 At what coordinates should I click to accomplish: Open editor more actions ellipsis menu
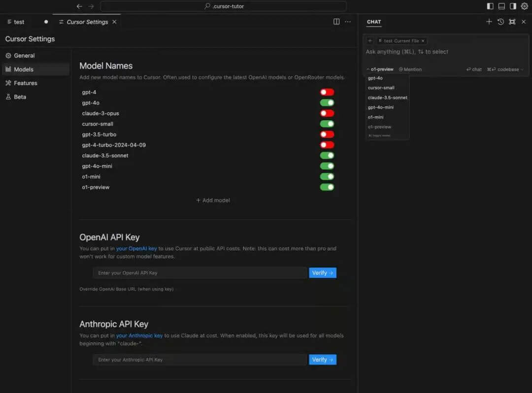348,22
